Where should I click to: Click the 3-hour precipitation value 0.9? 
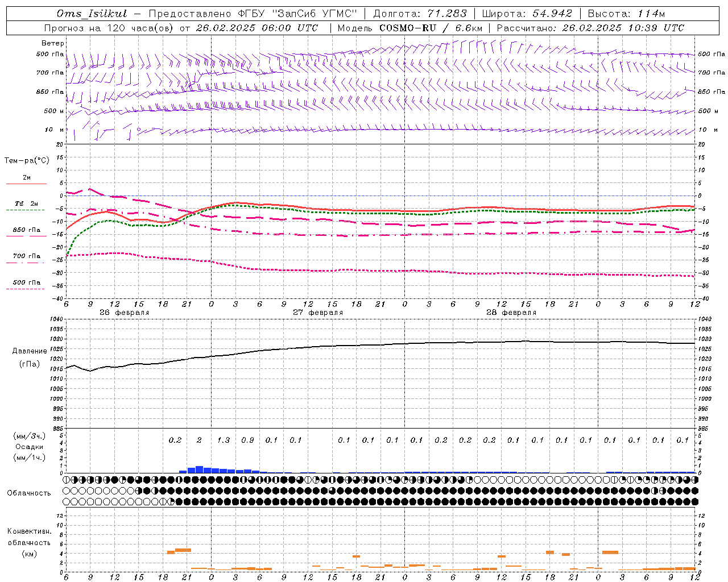click(247, 440)
